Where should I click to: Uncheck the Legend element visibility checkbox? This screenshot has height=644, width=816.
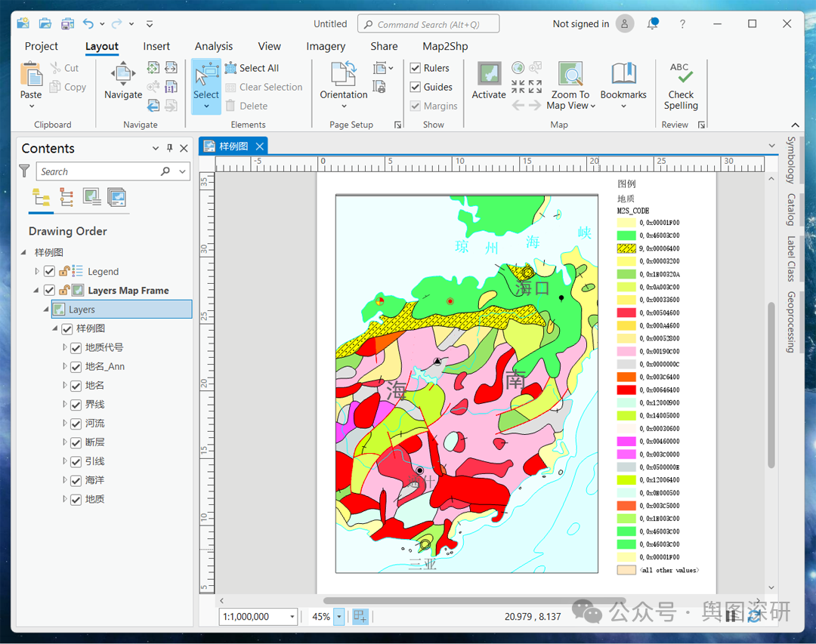click(49, 271)
